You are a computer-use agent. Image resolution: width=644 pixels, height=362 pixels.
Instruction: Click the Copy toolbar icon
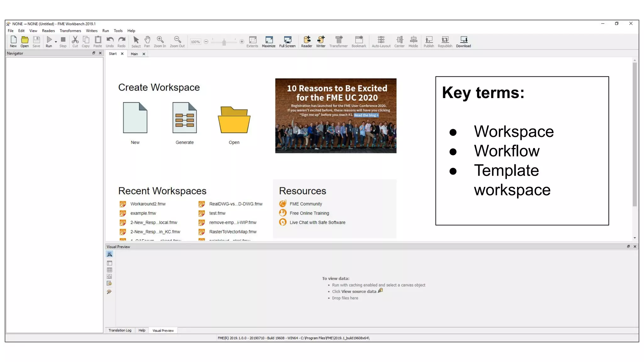click(86, 41)
